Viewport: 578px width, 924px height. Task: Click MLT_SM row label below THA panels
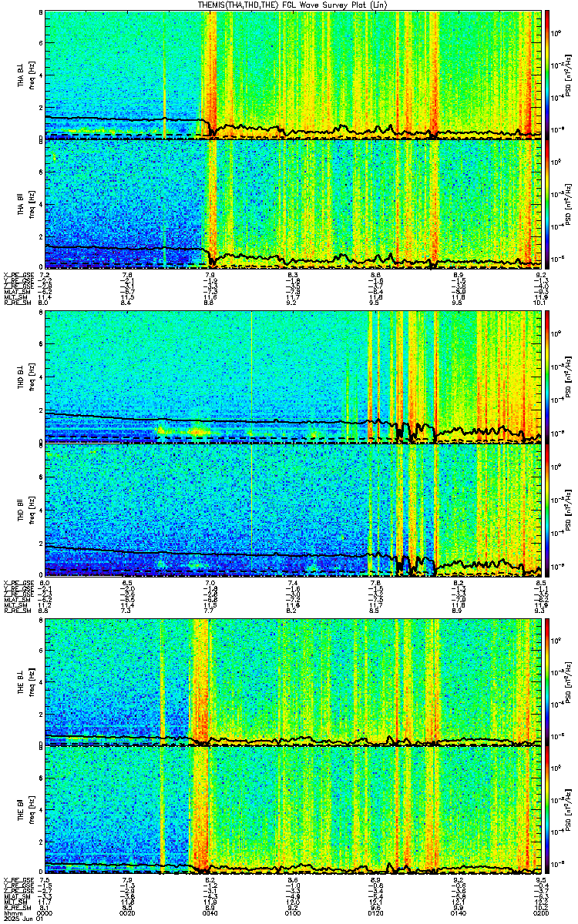pyautogui.click(x=15, y=297)
